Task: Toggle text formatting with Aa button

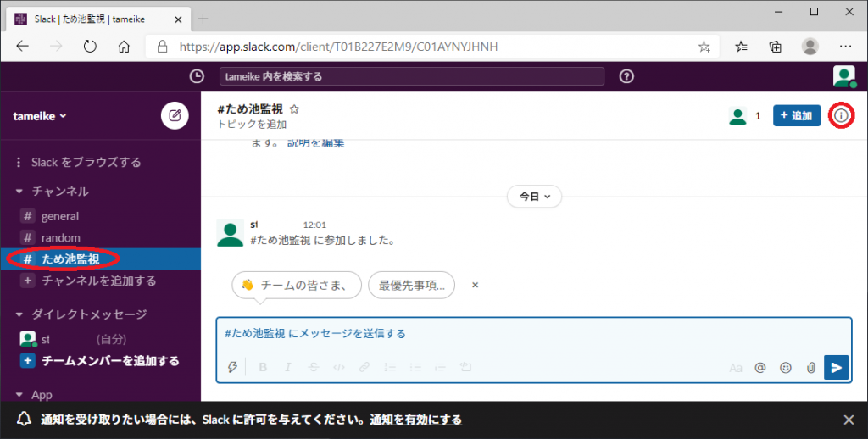Action: pyautogui.click(x=735, y=367)
